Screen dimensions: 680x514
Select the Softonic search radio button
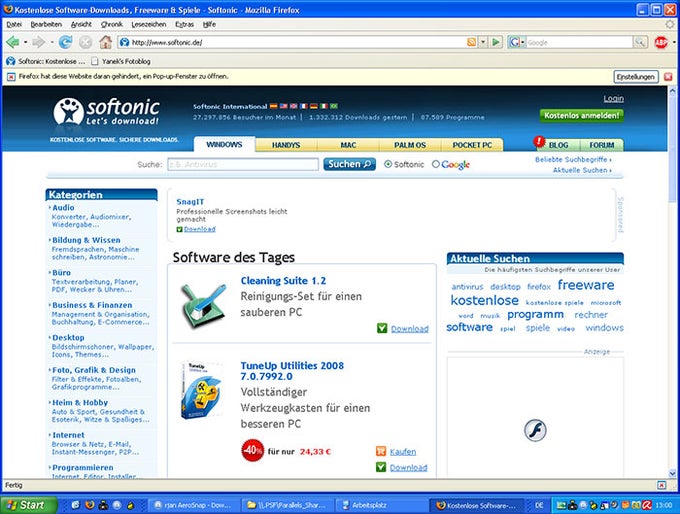pos(388,164)
